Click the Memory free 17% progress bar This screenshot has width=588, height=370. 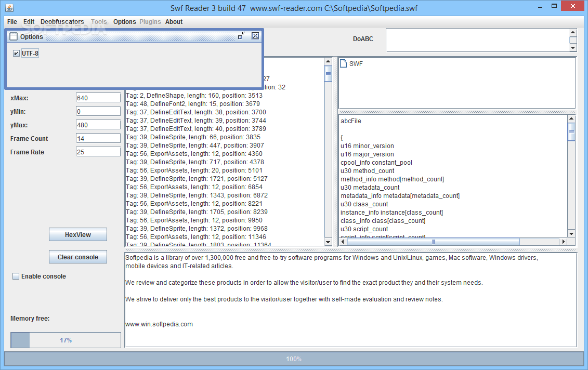coord(66,340)
